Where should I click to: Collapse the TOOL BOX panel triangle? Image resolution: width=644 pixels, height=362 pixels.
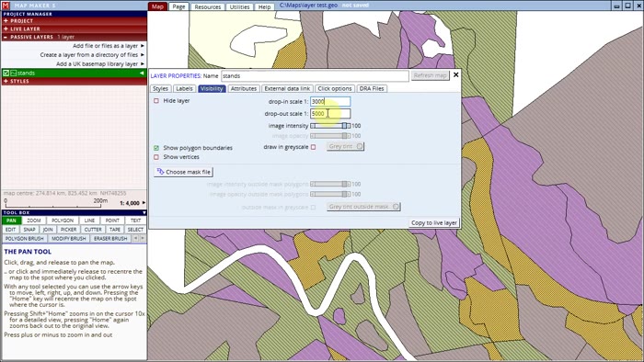[x=144, y=213]
